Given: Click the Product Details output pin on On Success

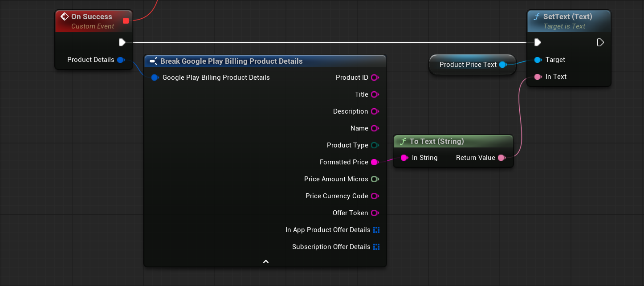Looking at the screenshot, I should point(121,60).
